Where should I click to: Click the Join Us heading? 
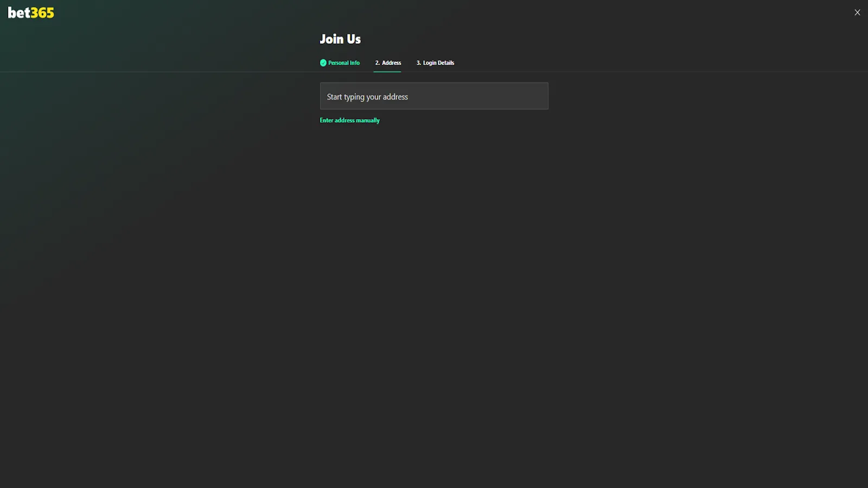[x=340, y=38]
